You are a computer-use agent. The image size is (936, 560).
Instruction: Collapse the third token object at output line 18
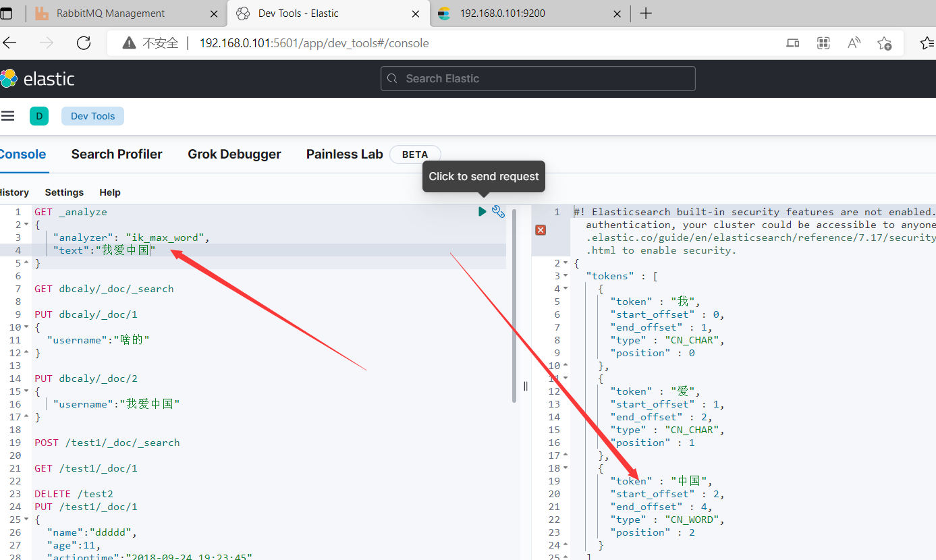(x=566, y=468)
